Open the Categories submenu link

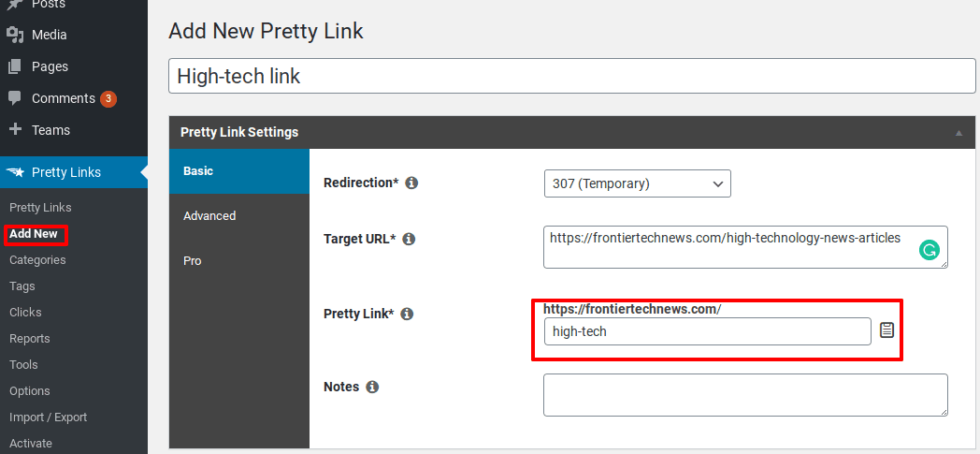37,259
